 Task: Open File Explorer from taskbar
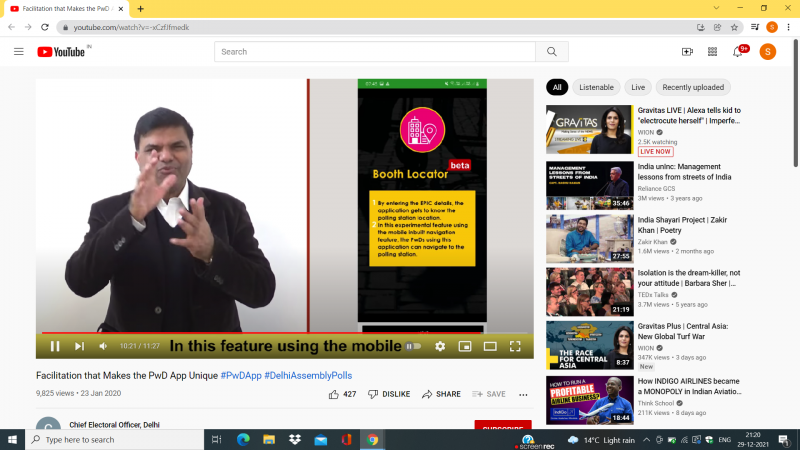269,439
